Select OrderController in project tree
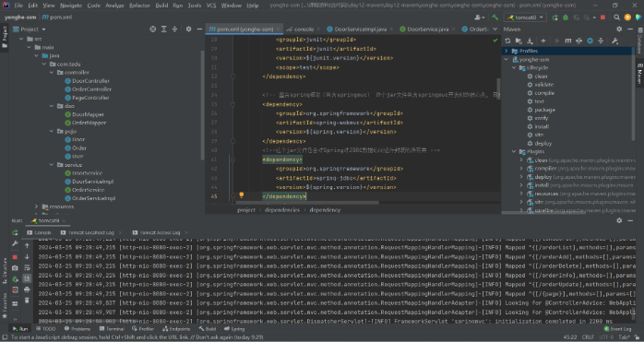Screen dimensions: 644x342 [91, 89]
